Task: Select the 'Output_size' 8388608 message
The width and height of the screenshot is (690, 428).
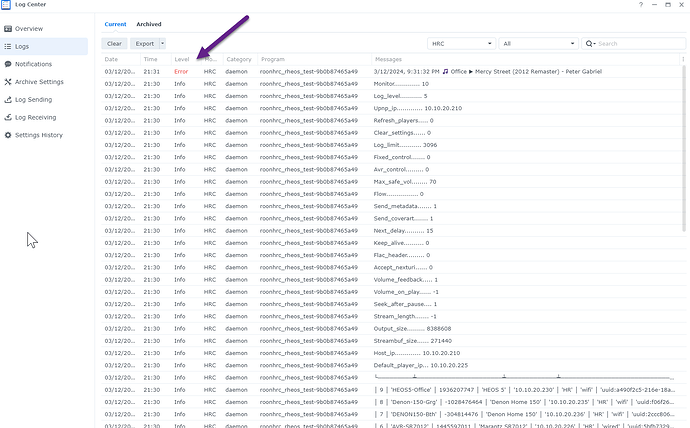Action: coord(412,329)
